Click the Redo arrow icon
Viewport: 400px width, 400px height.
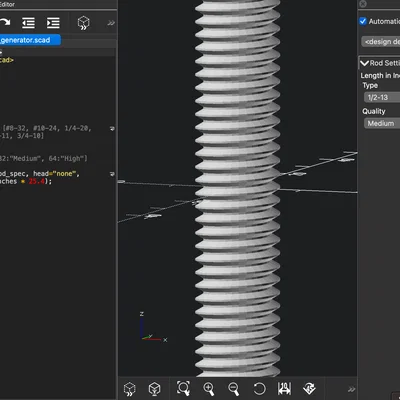click(5, 23)
